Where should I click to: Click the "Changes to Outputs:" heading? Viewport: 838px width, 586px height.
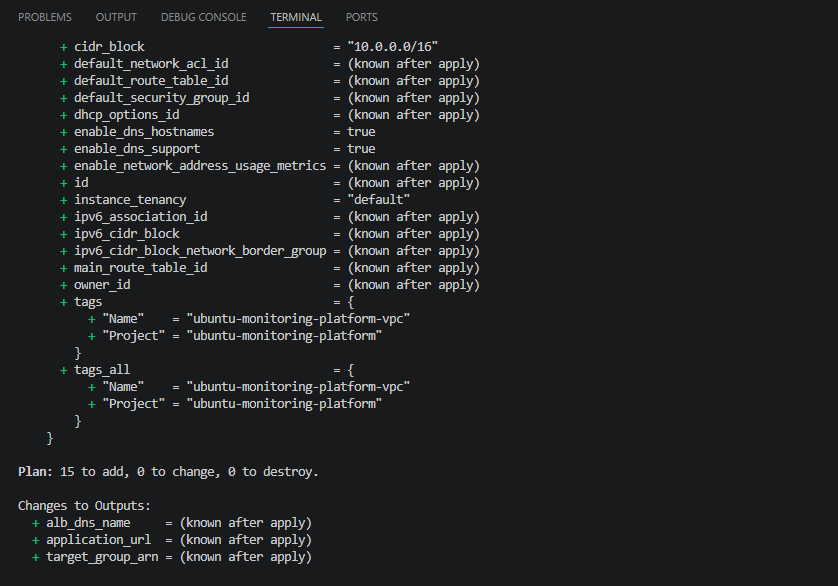point(84,506)
